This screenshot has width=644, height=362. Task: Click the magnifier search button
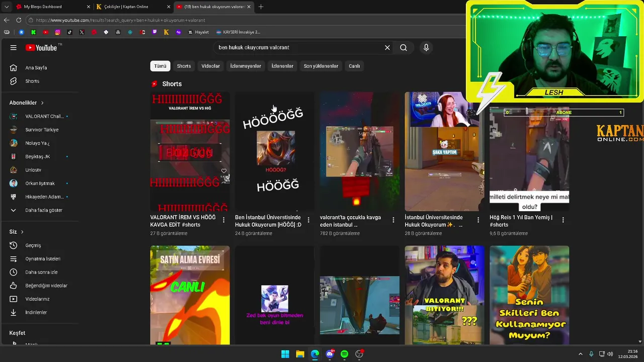click(x=404, y=47)
